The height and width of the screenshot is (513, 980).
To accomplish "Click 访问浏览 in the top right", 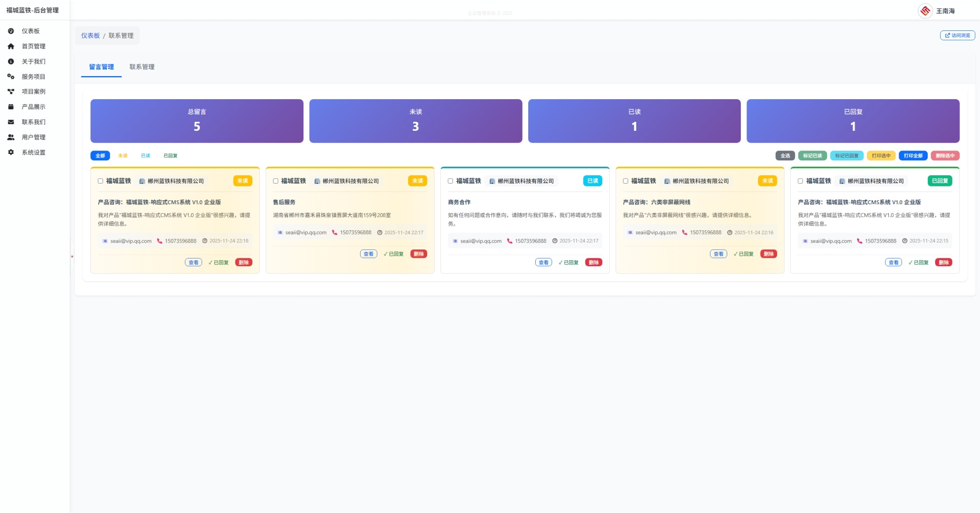I will (957, 35).
